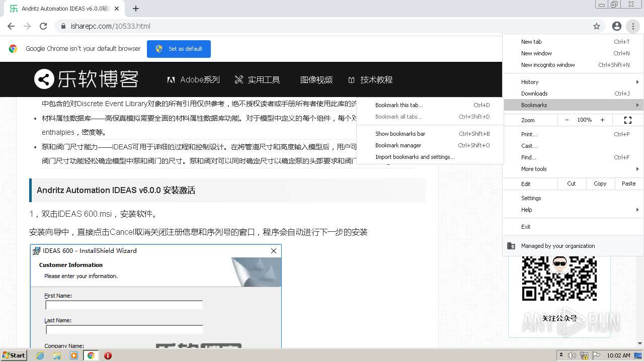The width and height of the screenshot is (644, 362).
Task: Select Bookmark this tab...
Action: (430, 105)
